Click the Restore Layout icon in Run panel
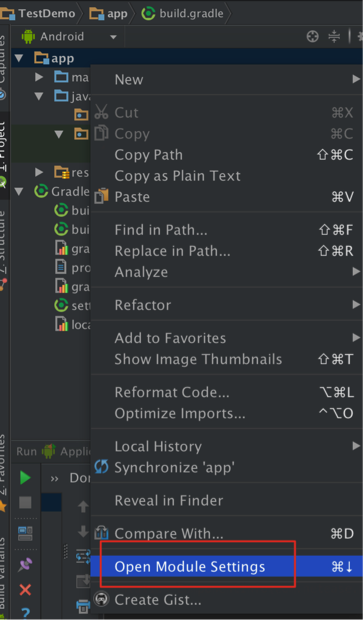This screenshot has width=363, height=620. (25, 533)
